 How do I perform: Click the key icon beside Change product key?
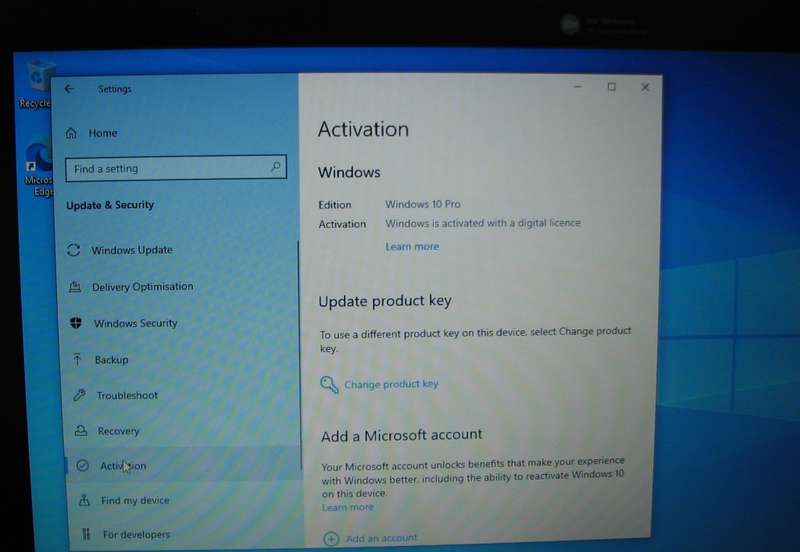(329, 384)
